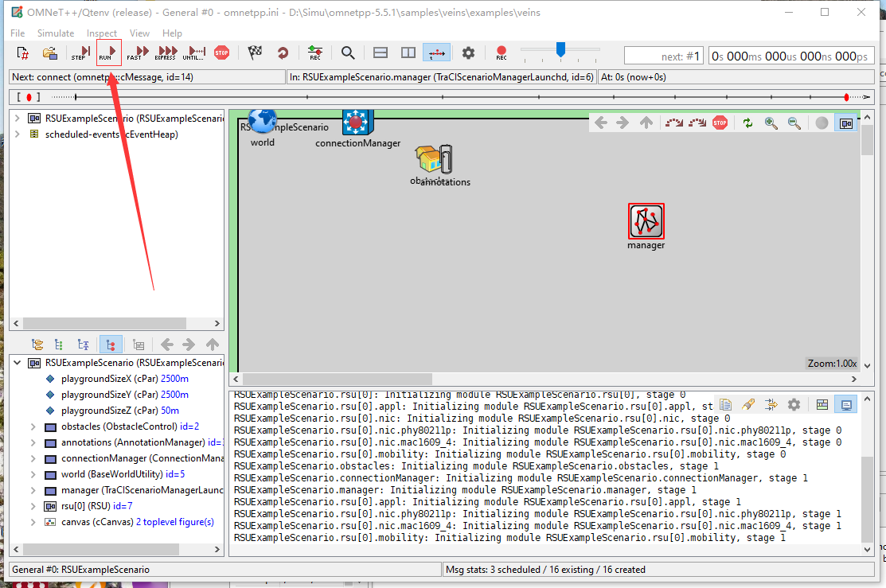The width and height of the screenshot is (886, 588).
Task: Switch to vertical split layout icon
Action: (408, 53)
